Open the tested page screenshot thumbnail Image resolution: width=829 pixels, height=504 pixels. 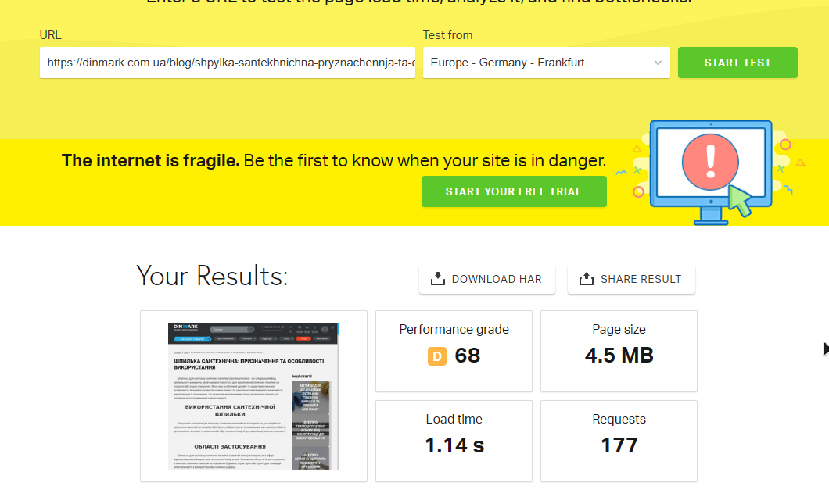tap(253, 395)
